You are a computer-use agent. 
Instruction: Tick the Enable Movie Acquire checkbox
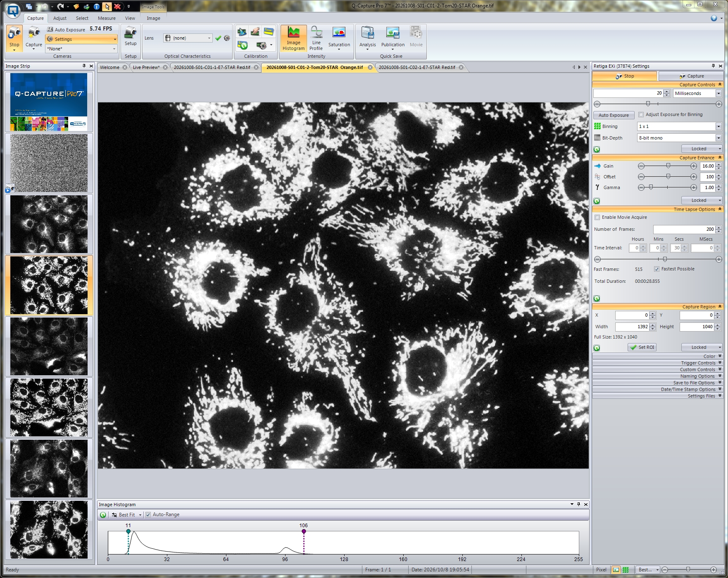point(597,218)
